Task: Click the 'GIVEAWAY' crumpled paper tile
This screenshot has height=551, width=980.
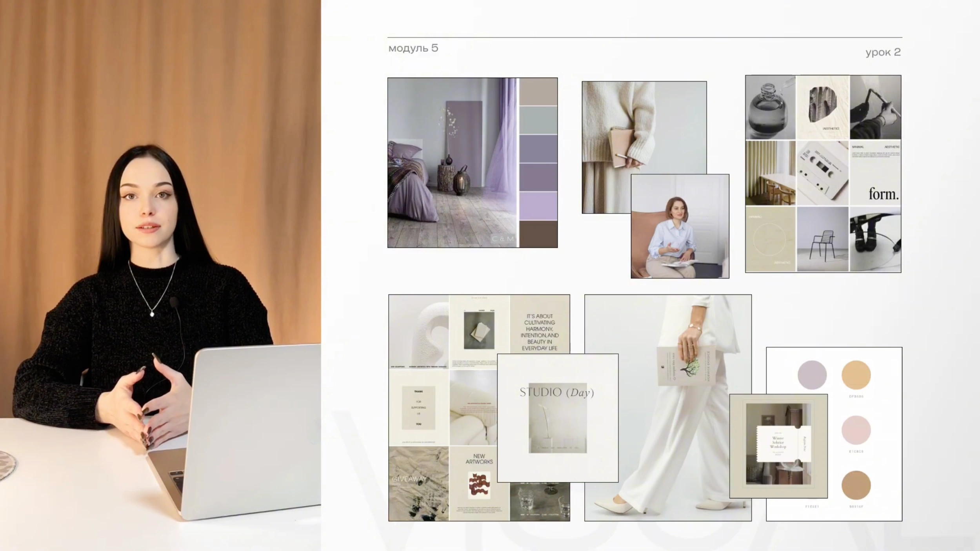Action: [x=419, y=484]
